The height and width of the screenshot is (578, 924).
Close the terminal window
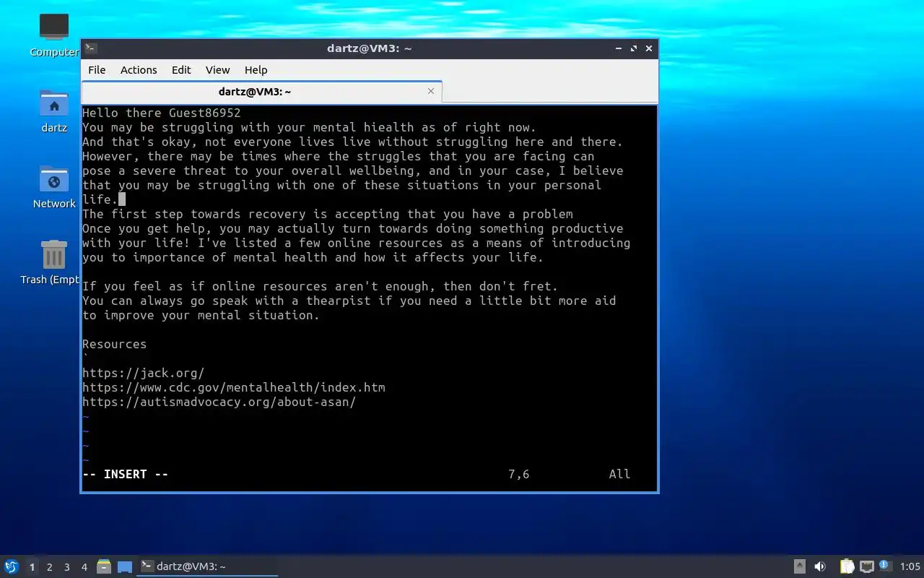(649, 48)
